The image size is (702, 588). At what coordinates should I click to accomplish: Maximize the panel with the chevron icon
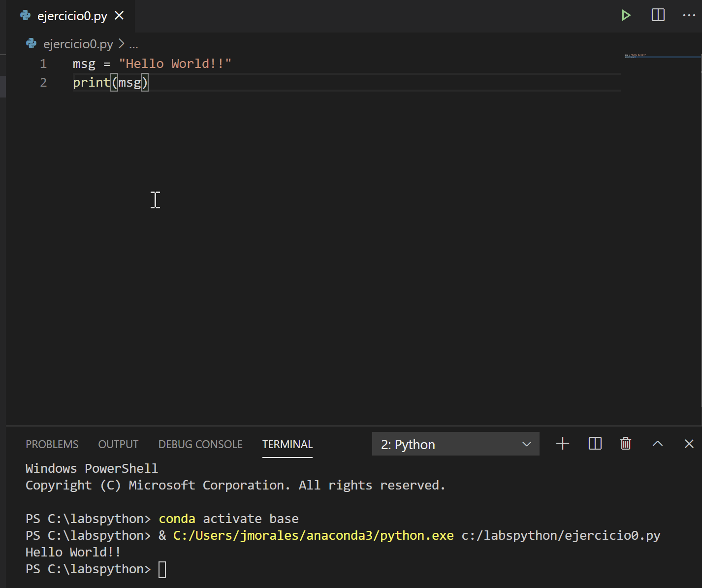pyautogui.click(x=657, y=444)
